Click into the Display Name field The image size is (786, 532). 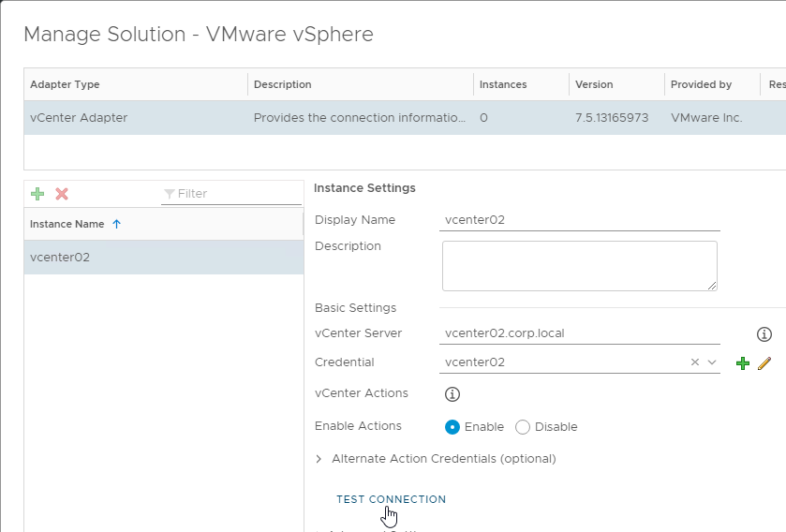[580, 220]
